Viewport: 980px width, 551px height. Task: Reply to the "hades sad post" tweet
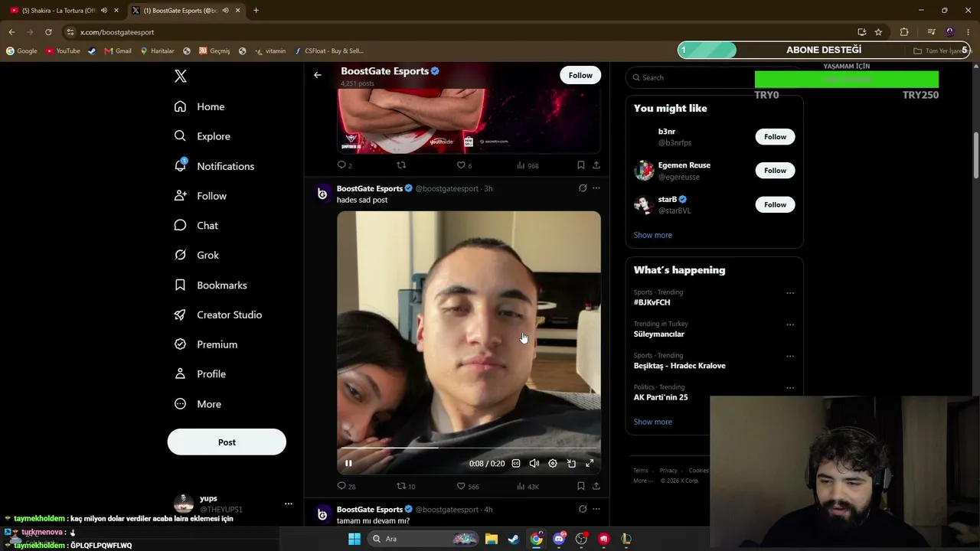(341, 486)
